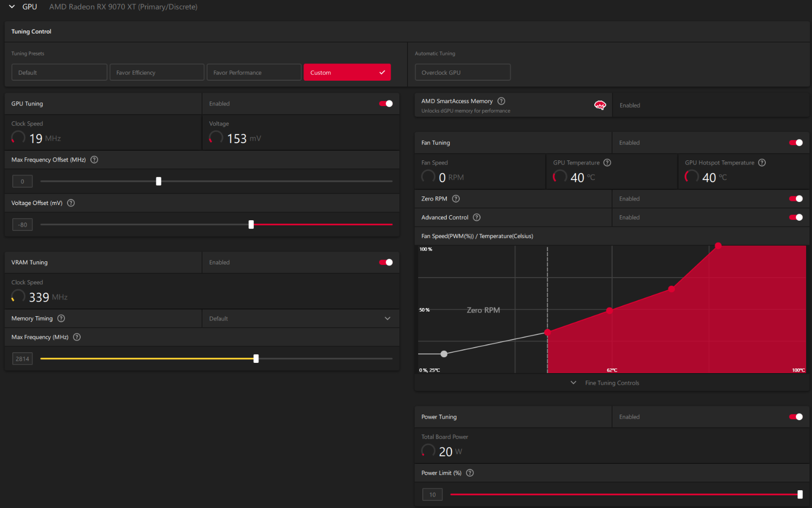Click the Overclock GPU automatic tuning button
The width and height of the screenshot is (812, 508).
[x=462, y=73]
